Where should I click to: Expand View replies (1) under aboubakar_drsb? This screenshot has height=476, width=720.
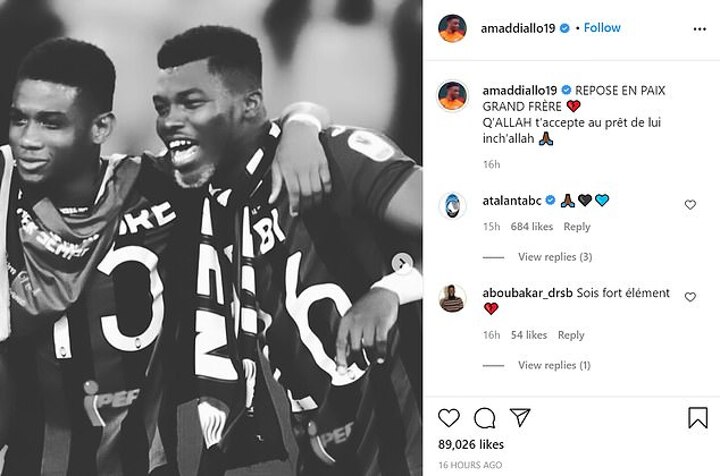(x=554, y=365)
